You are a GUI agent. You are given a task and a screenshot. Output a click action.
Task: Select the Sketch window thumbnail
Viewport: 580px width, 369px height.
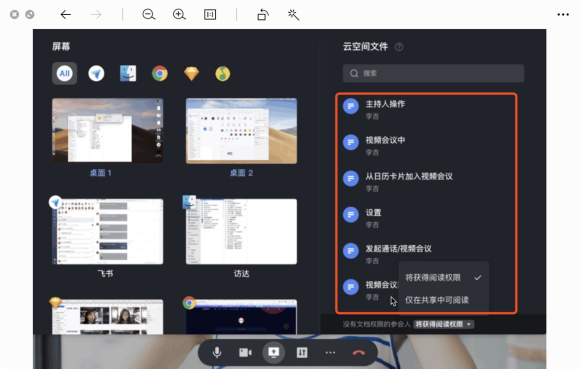108,316
